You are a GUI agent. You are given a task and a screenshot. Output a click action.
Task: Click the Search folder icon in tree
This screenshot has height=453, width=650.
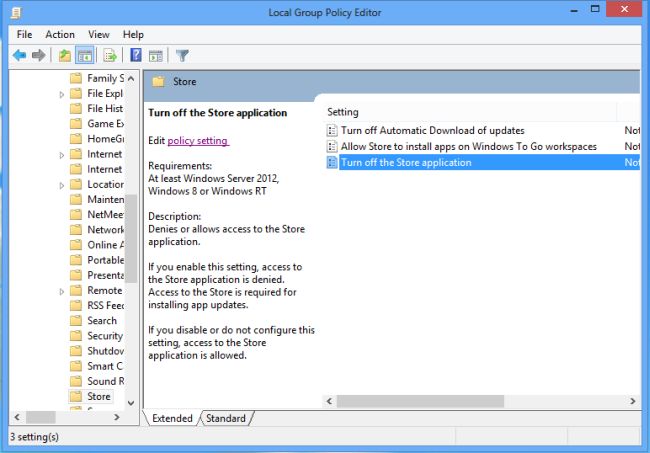pyautogui.click(x=76, y=320)
